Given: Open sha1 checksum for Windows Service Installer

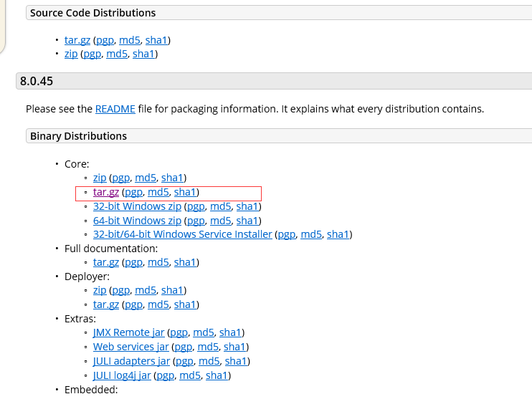Looking at the screenshot, I should coord(338,234).
